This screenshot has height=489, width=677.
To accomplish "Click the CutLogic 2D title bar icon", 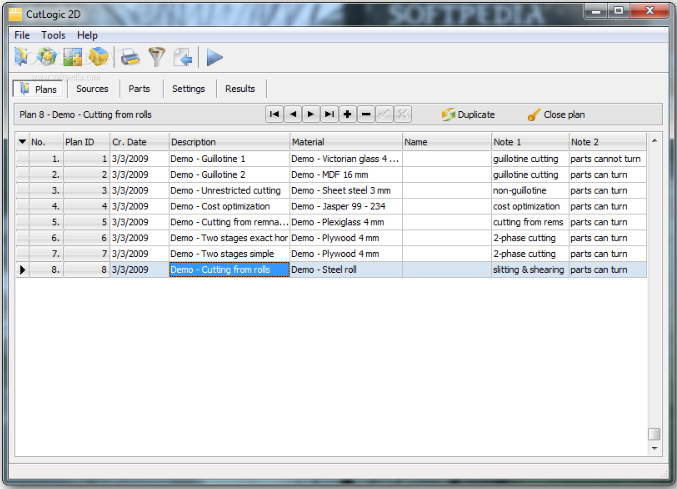I will pos(16,14).
